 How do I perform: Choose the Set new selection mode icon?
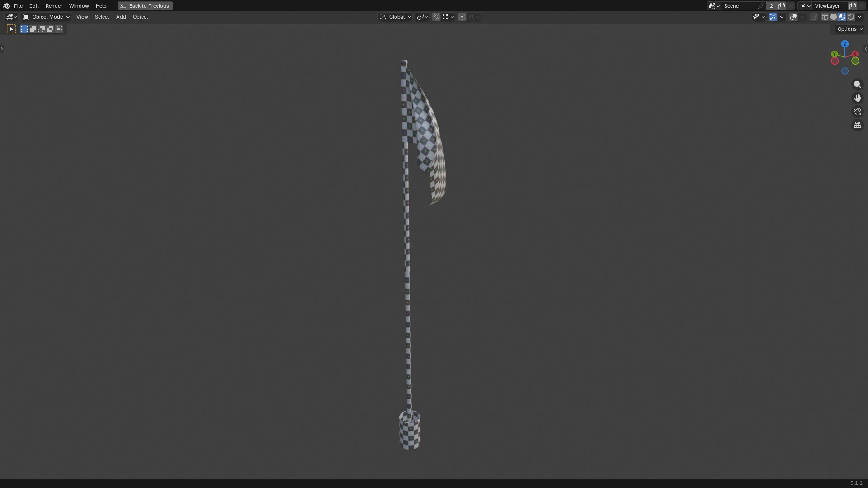click(24, 29)
